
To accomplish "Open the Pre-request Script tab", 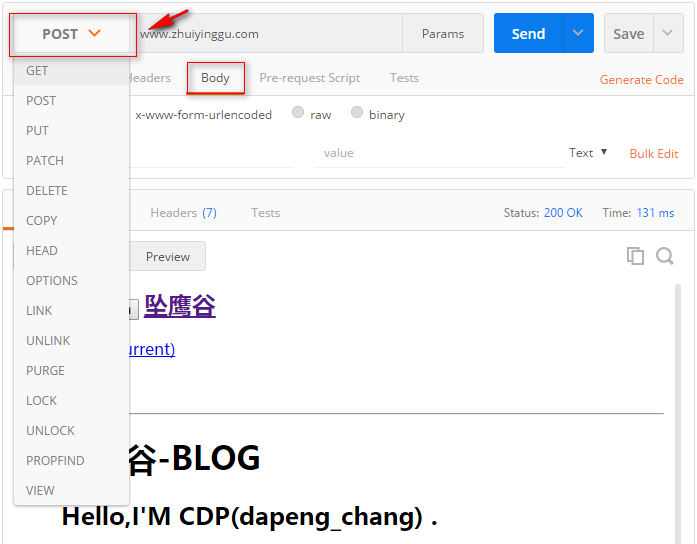I will click(x=310, y=78).
